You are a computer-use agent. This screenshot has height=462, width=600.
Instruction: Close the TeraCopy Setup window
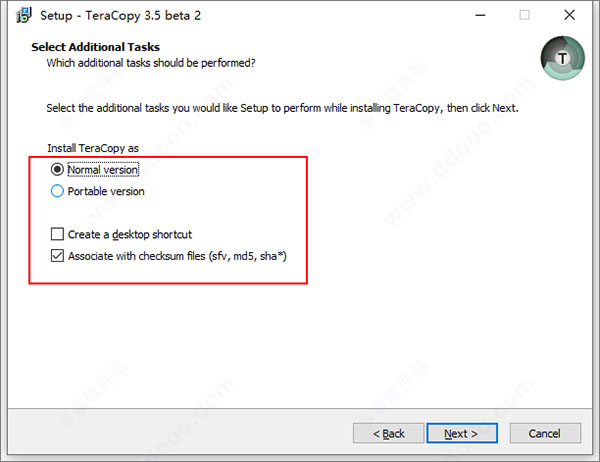pyautogui.click(x=569, y=15)
